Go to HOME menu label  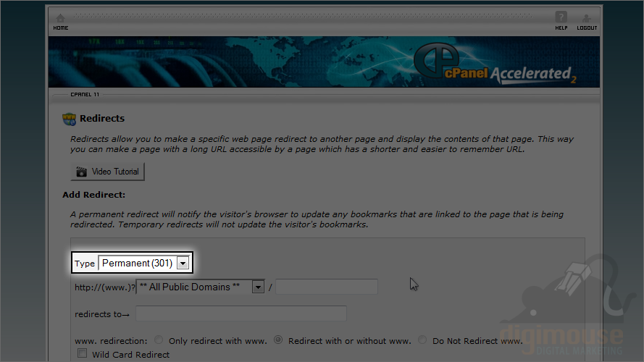pyautogui.click(x=61, y=28)
